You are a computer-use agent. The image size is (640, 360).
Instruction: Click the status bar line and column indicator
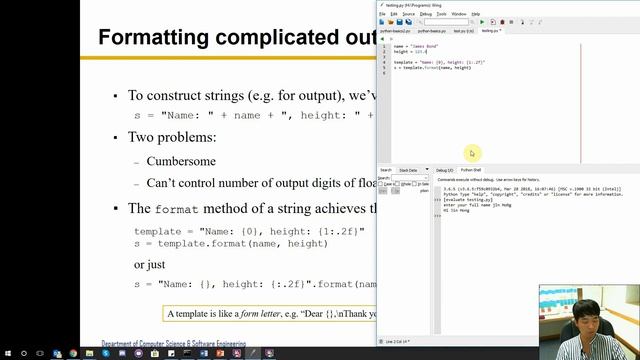pos(397,342)
